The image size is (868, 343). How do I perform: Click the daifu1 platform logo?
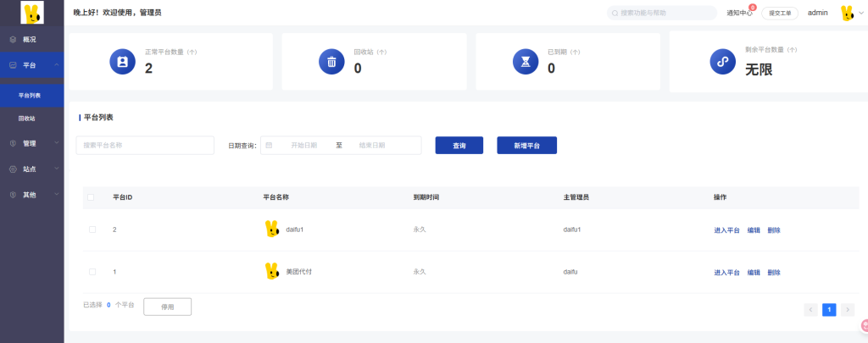pyautogui.click(x=271, y=230)
